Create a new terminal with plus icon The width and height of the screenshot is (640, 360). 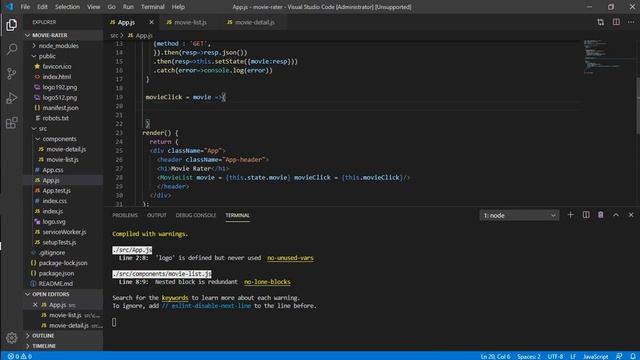click(x=571, y=215)
